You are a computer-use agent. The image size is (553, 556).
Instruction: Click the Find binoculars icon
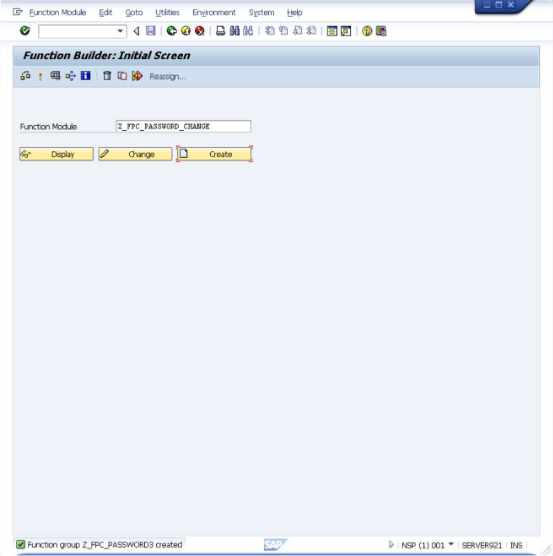click(234, 31)
